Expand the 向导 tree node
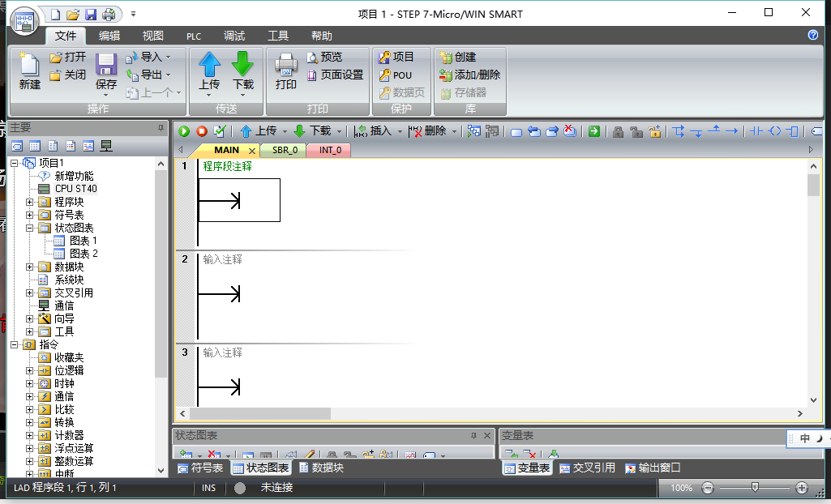Image resolution: width=831 pixels, height=504 pixels. pyautogui.click(x=30, y=318)
